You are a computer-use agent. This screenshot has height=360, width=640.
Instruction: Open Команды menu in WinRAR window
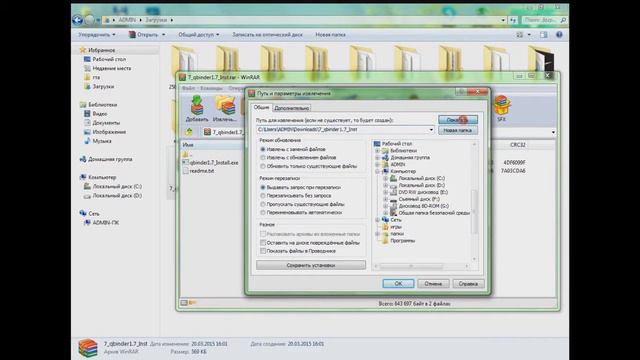click(x=211, y=88)
